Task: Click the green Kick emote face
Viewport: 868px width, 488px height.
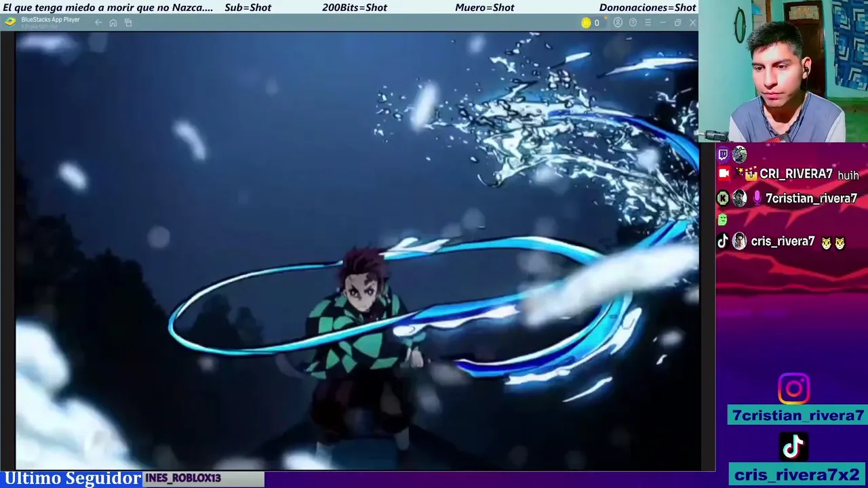Action: click(722, 220)
